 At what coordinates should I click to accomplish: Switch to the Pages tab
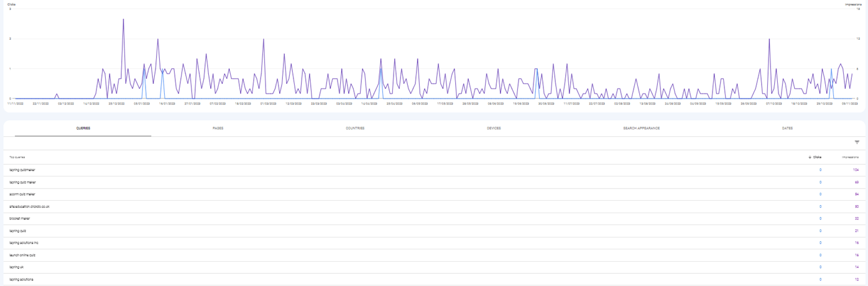point(218,128)
